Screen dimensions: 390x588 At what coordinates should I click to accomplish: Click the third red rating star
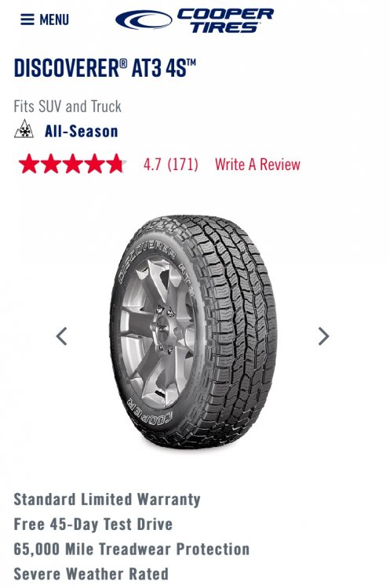pos(73,164)
